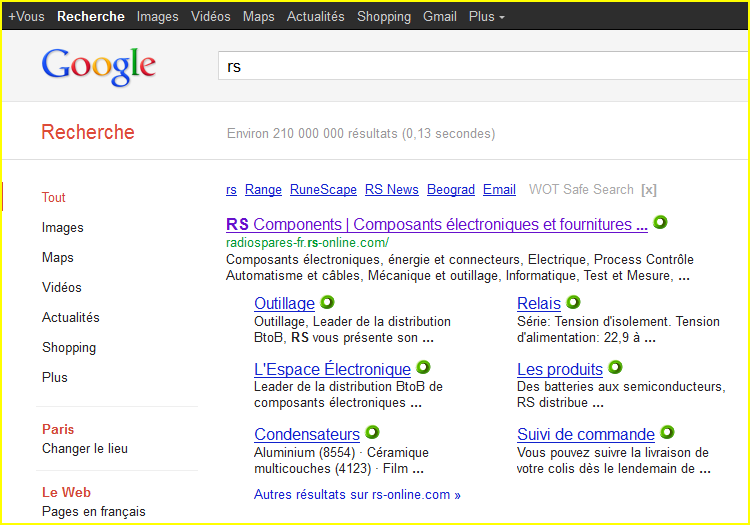
Task: Filter results by Actualités in left sidebar
Action: pos(70,317)
